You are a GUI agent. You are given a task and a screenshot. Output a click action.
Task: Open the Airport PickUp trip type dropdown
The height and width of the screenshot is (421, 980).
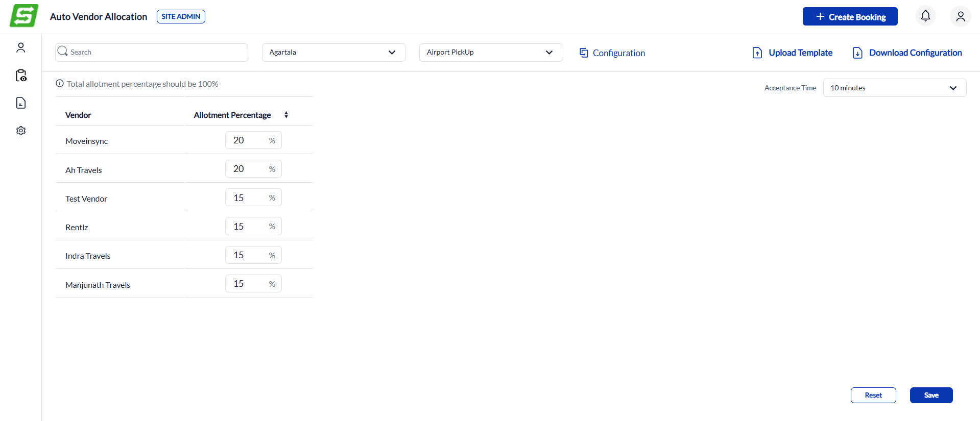click(x=491, y=53)
